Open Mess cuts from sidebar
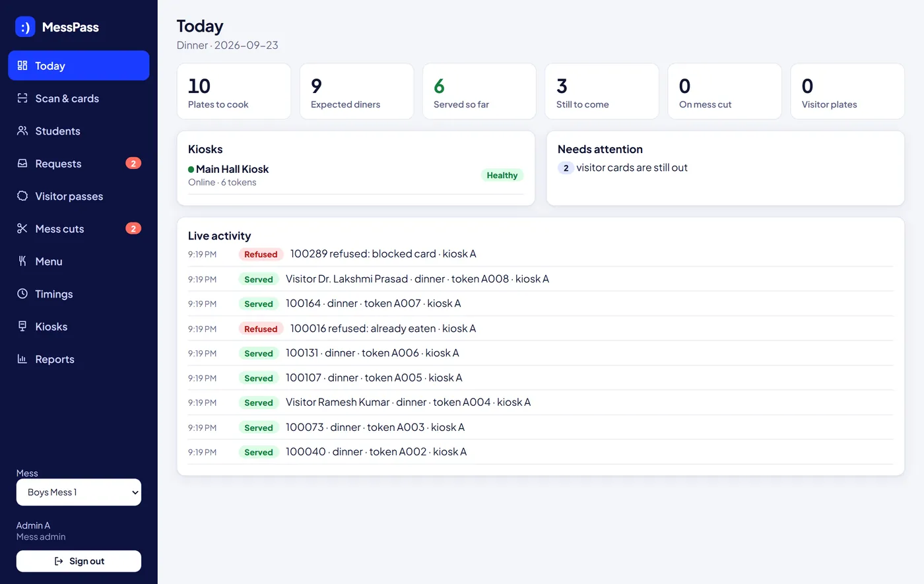 coord(79,228)
